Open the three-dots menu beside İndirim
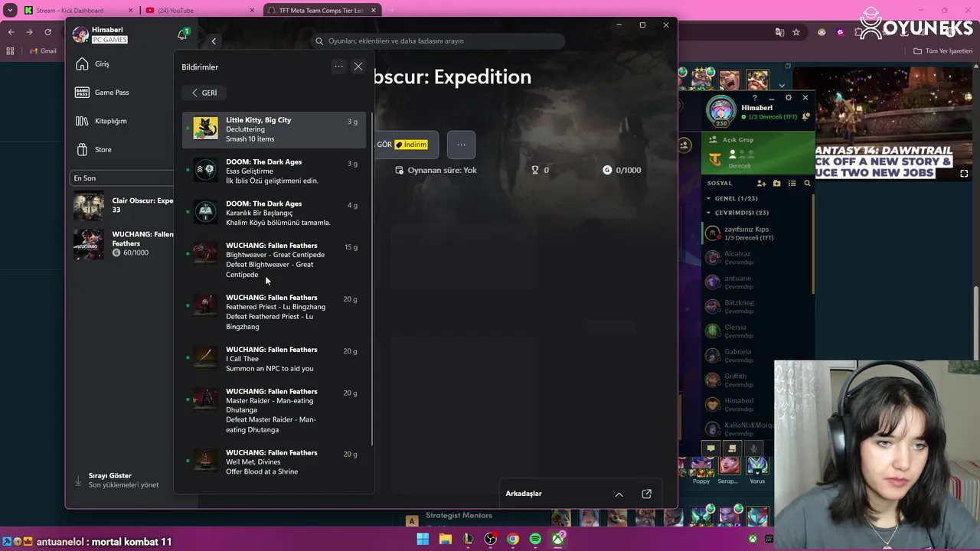The image size is (980, 551). [461, 145]
